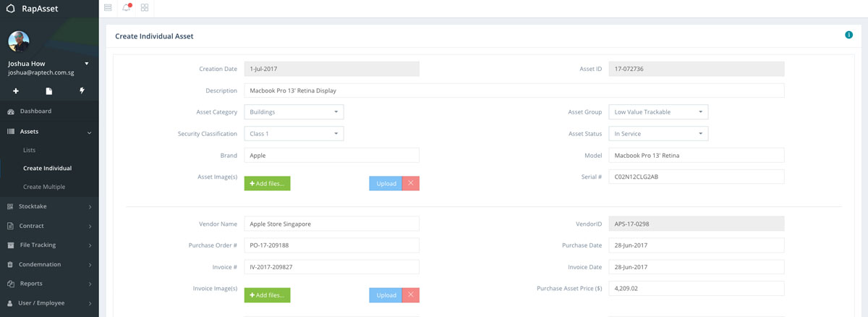The height and width of the screenshot is (317, 868).
Task: Collapse the Assets menu chevron
Action: tap(90, 132)
